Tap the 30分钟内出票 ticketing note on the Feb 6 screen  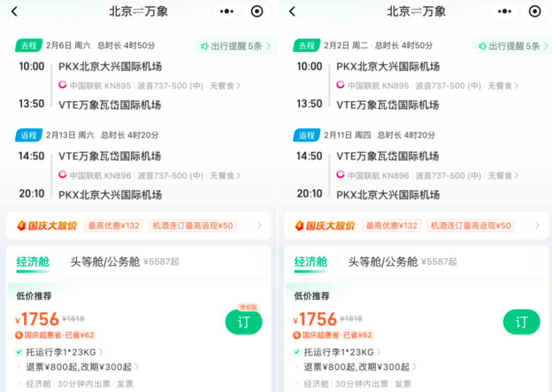tap(84, 384)
